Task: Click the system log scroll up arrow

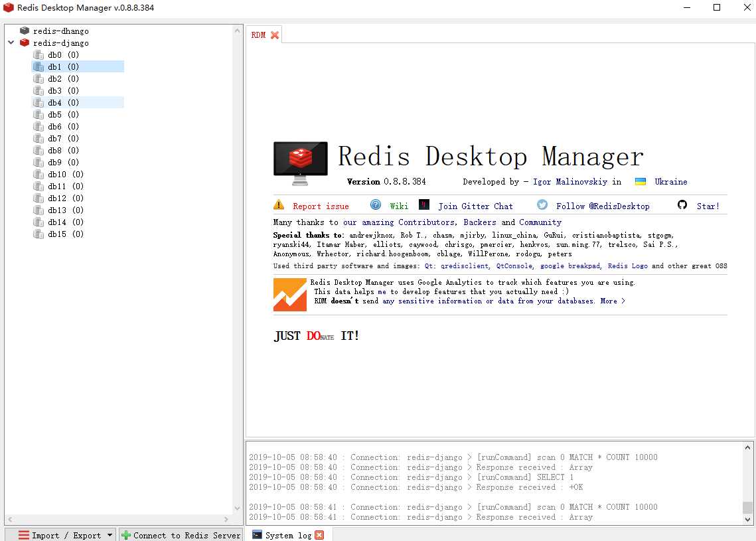Action: coord(747,447)
